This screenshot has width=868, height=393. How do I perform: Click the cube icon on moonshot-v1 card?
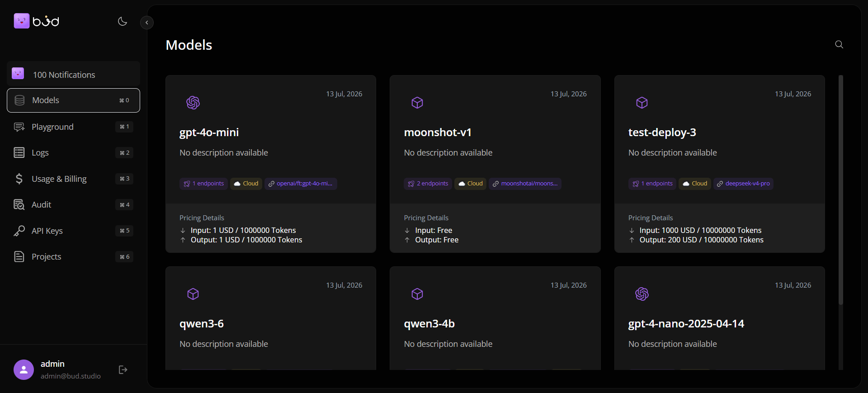pos(417,103)
